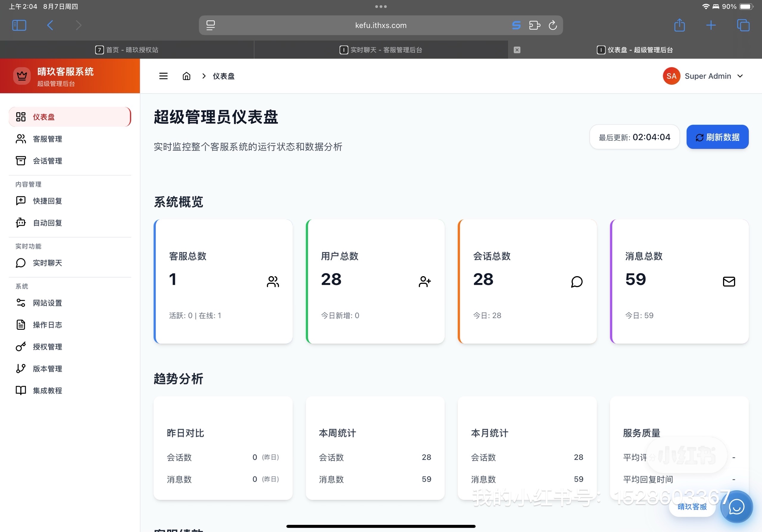762x532 pixels.
Task: Open 集成教程 book icon item
Action: coord(47,390)
